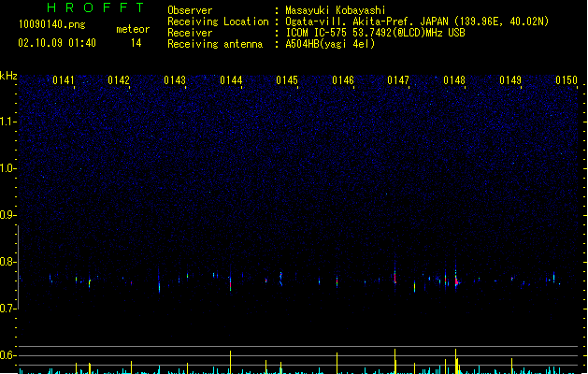Screen dimensions: 588x374
Task: Click time marker 0141
Action: tap(64, 80)
